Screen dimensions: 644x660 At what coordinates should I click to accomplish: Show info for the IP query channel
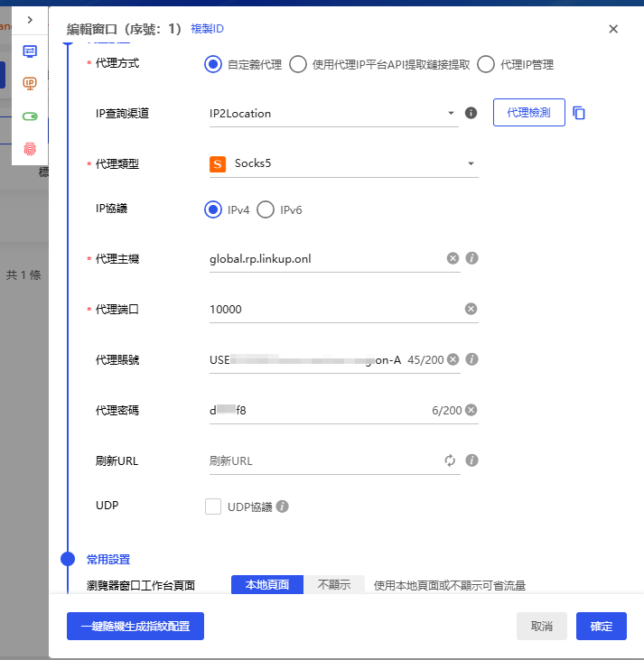click(471, 113)
